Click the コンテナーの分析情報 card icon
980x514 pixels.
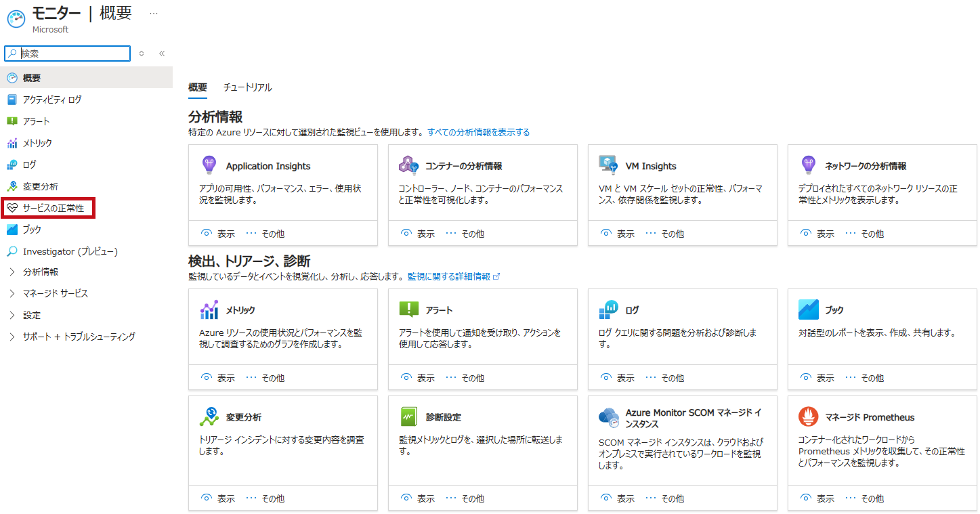coord(409,165)
